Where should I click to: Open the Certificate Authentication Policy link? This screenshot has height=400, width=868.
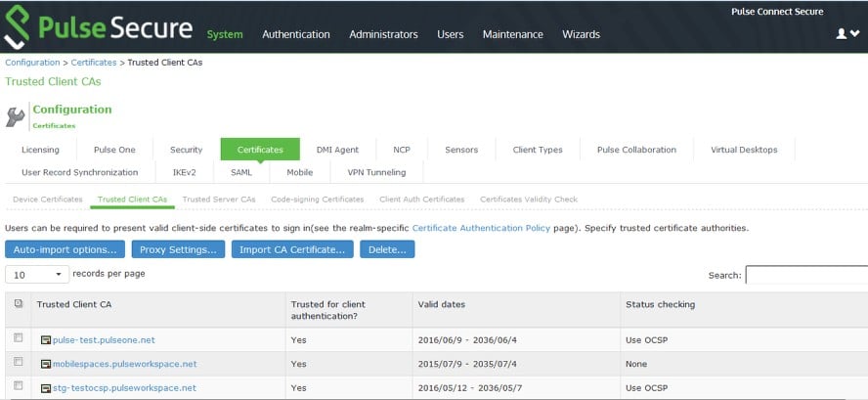481,228
